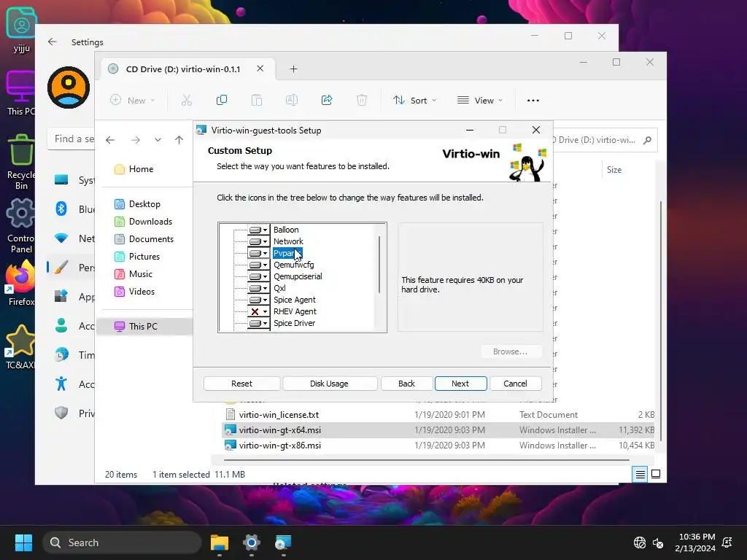The image size is (747, 560).
Task: Open File Explorer from the taskbar
Action: coord(220,542)
